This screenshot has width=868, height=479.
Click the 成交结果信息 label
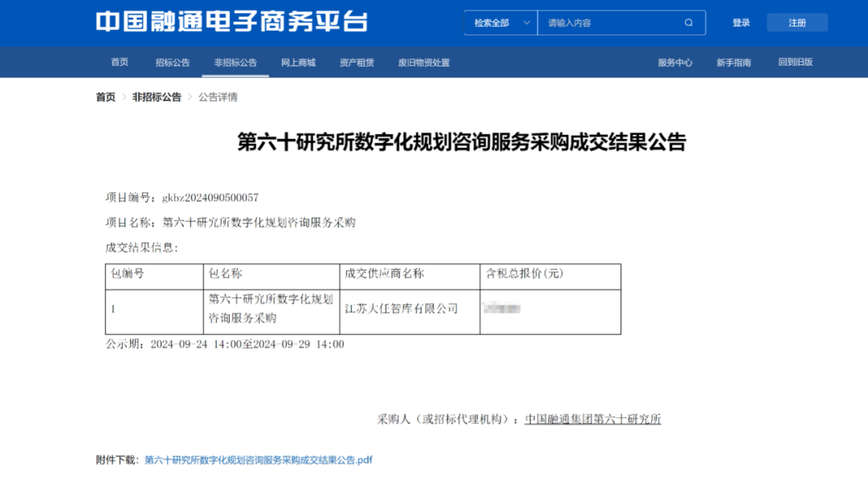coord(141,248)
